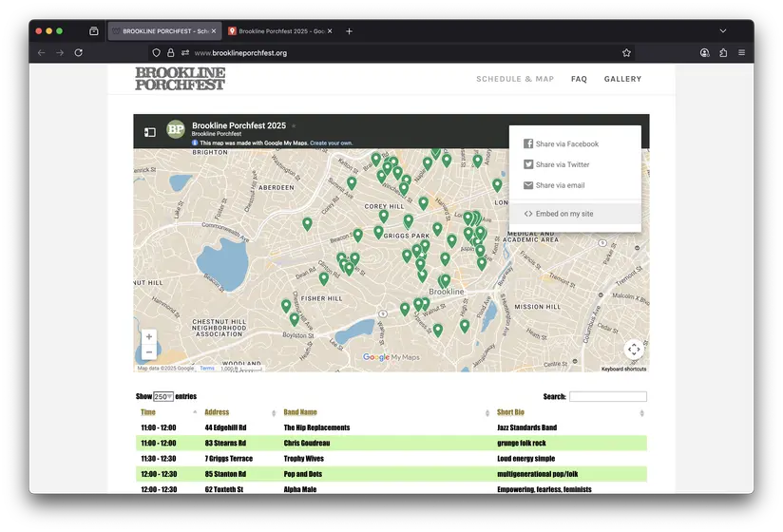This screenshot has width=783, height=532.
Task: Open the browser extensions puzzle icon
Action: pyautogui.click(x=723, y=53)
